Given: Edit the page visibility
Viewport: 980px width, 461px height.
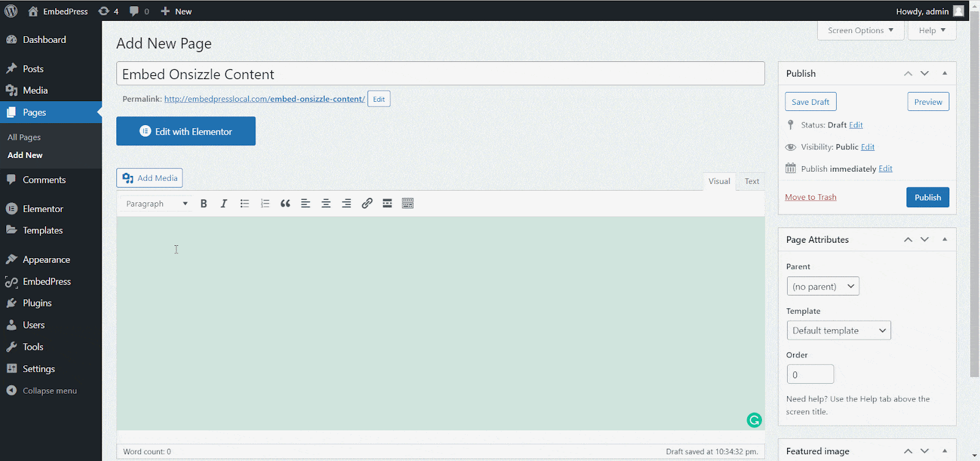Looking at the screenshot, I should click(x=867, y=147).
